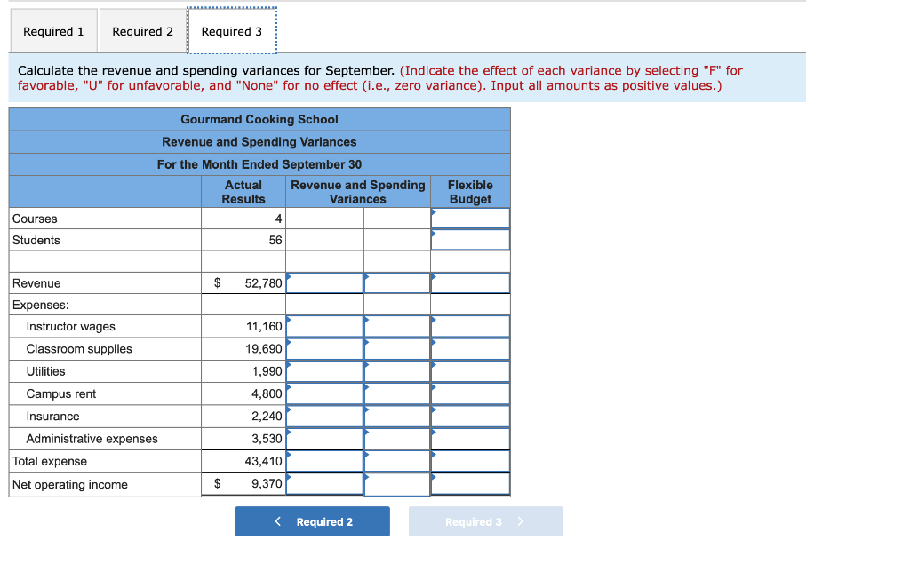Click the Required 2 navigation button
The image size is (910, 588).
pos(312,521)
